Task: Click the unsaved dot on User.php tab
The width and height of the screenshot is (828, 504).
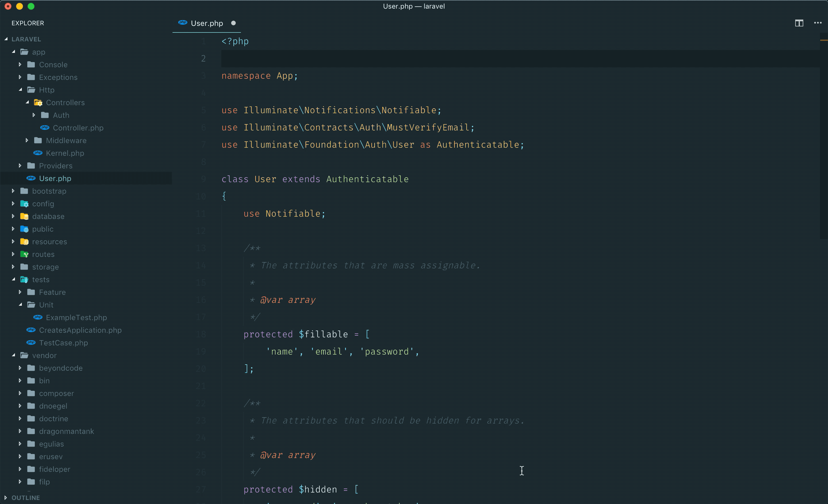Action: [x=233, y=23]
